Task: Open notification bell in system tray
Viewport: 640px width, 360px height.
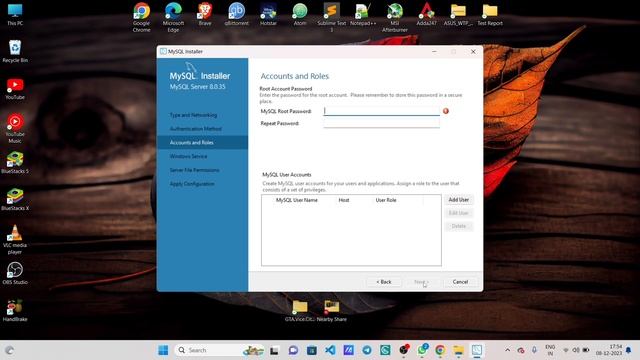Action: [629, 350]
